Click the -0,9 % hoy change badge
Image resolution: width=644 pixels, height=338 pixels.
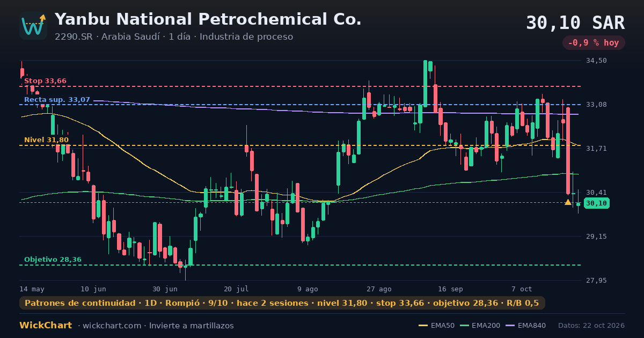[x=594, y=43]
